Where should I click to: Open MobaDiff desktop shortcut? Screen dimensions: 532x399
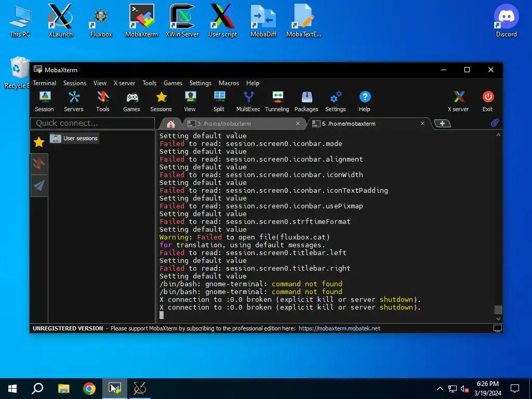pyautogui.click(x=263, y=20)
